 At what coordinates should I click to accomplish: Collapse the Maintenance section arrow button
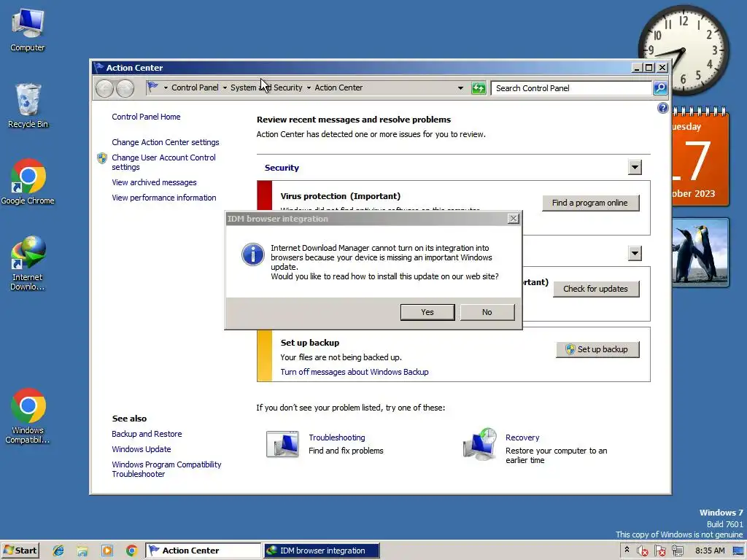tap(635, 253)
